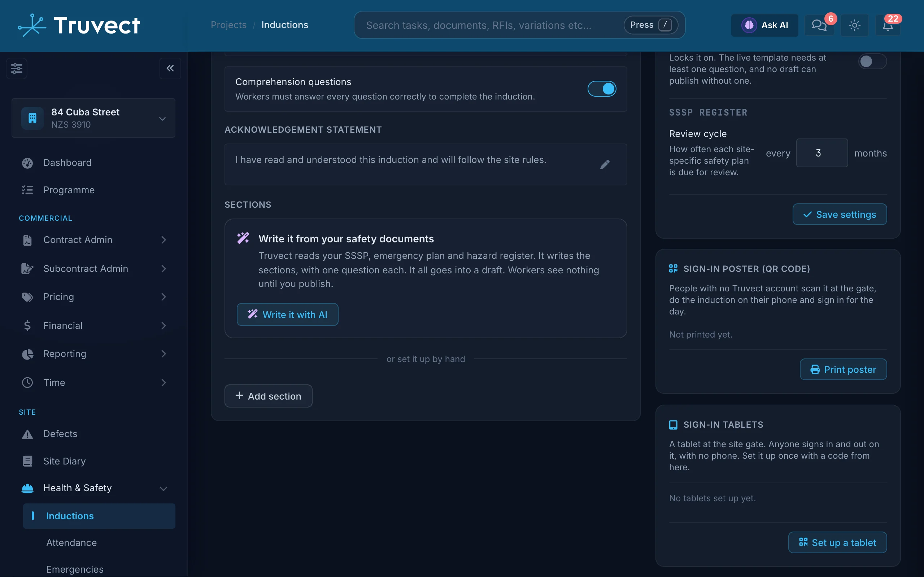Click Save settings button
This screenshot has height=577, width=924.
tap(840, 215)
